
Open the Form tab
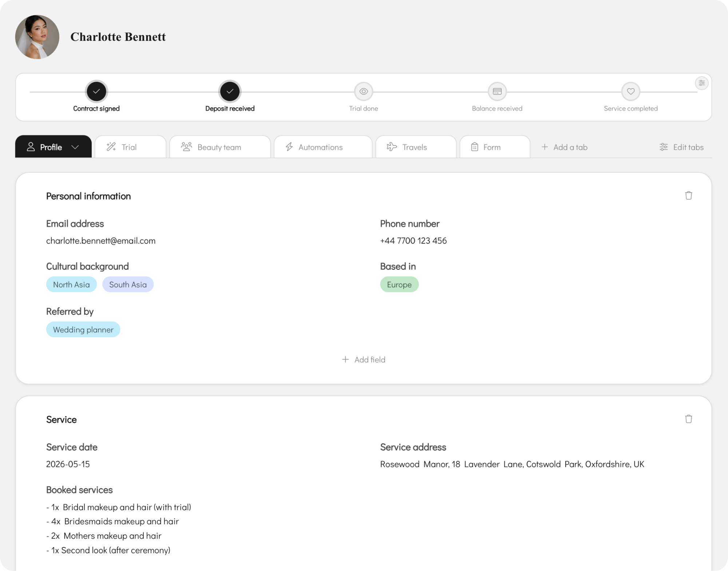pos(495,147)
